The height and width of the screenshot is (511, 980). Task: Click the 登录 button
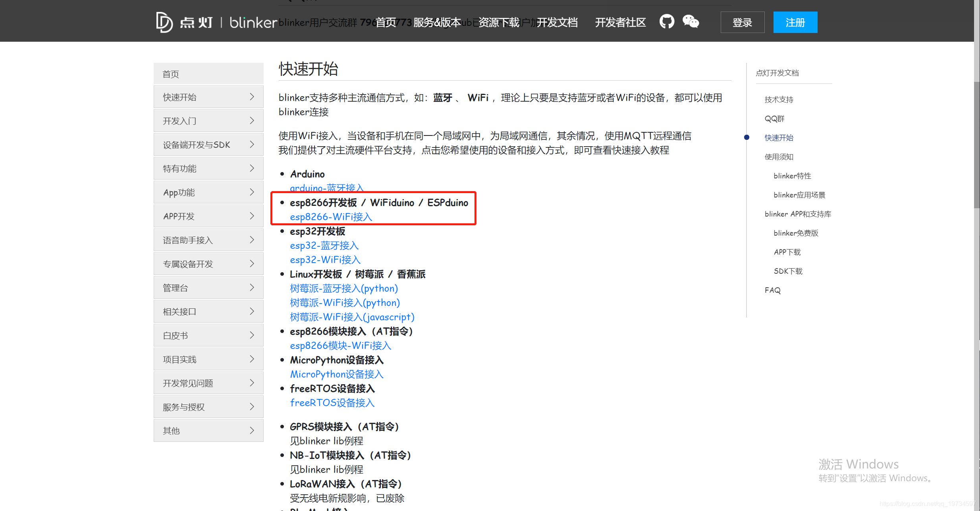click(742, 22)
